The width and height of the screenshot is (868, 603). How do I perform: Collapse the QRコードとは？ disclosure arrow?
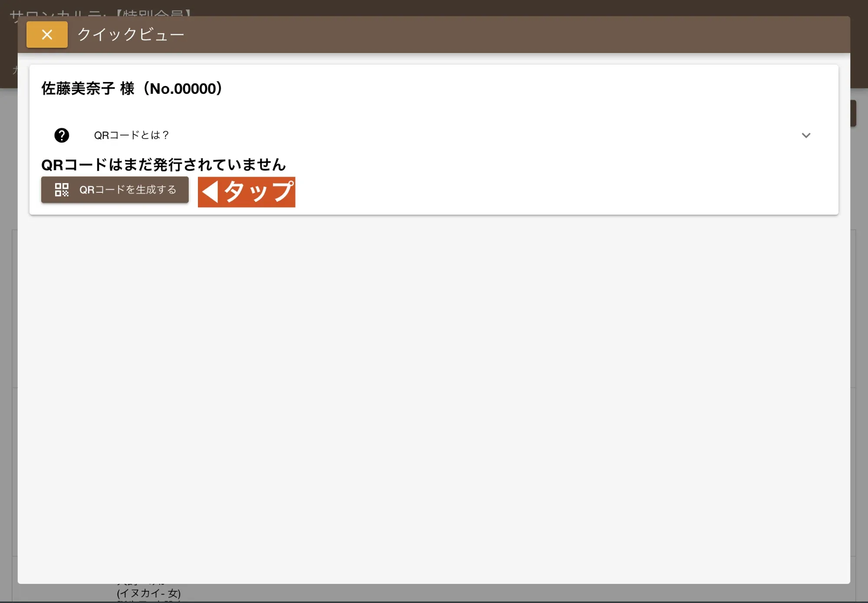(806, 135)
